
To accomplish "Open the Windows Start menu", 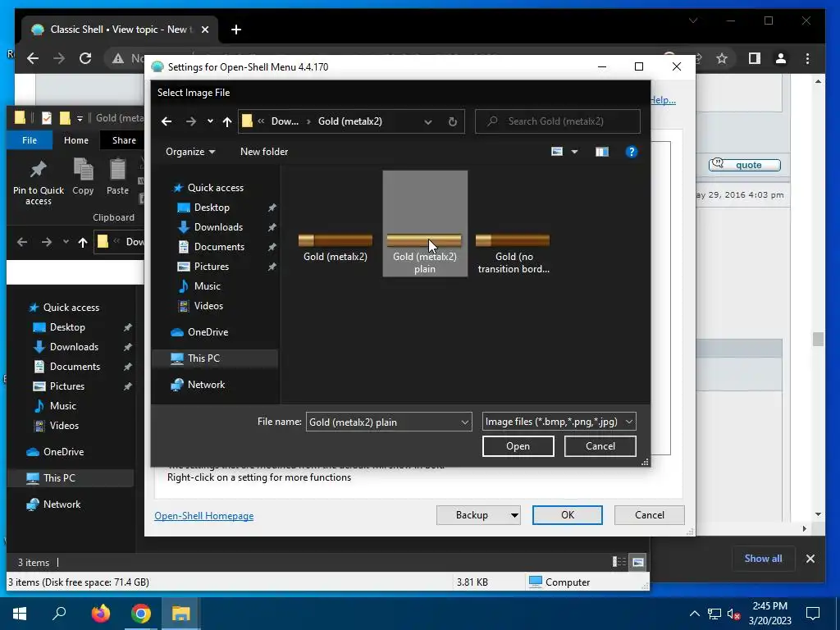I will (x=20, y=614).
